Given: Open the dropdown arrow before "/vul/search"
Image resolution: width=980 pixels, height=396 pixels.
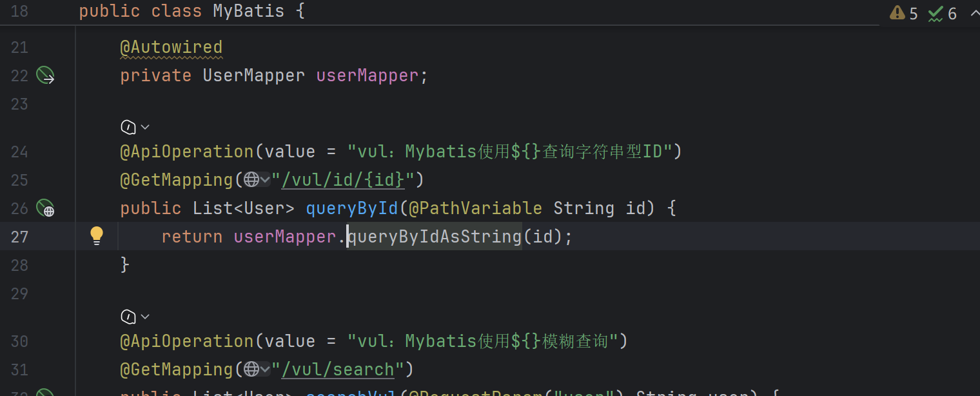Looking at the screenshot, I should 265,370.
